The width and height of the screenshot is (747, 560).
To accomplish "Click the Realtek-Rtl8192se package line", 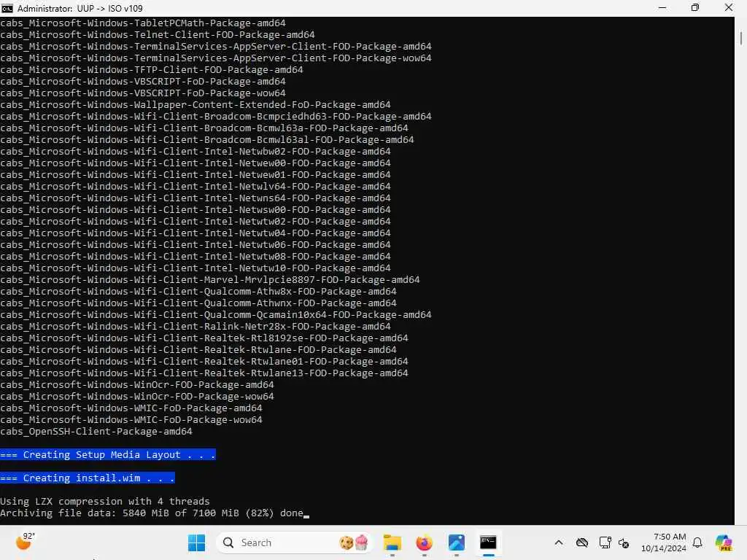I will 204,338.
